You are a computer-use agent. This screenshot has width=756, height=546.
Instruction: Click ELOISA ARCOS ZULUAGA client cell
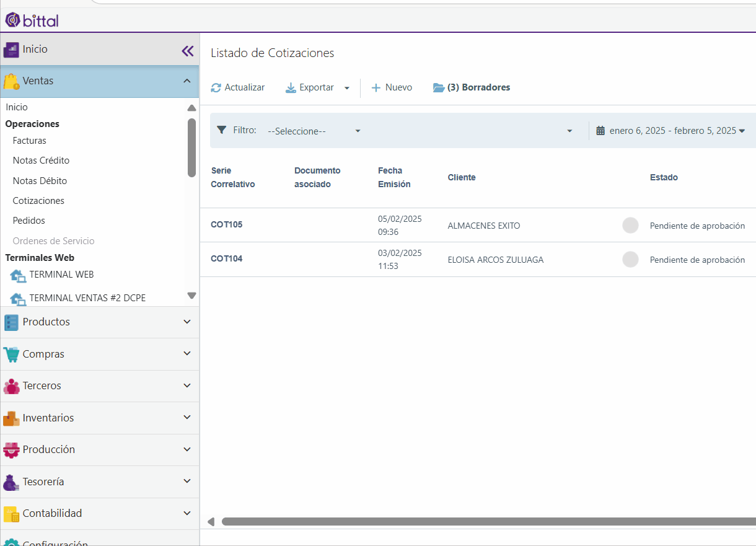(496, 260)
